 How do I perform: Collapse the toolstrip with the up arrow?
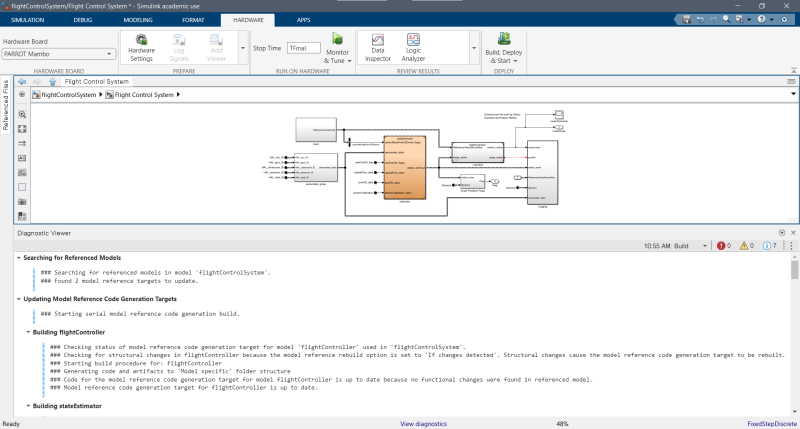click(x=794, y=70)
